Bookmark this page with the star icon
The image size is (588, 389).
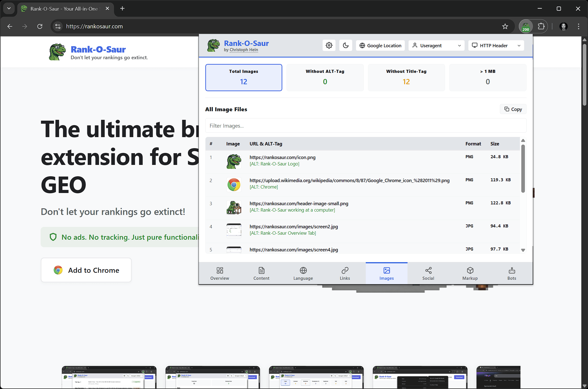click(505, 26)
